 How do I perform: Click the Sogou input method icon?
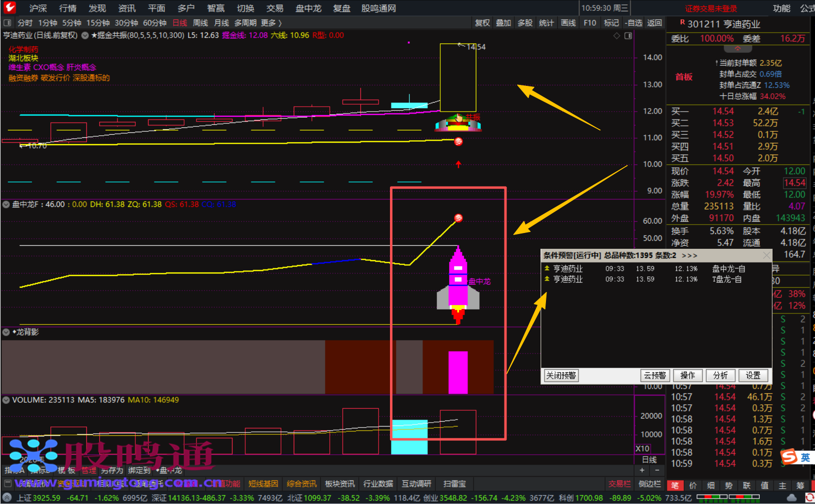tap(789, 457)
